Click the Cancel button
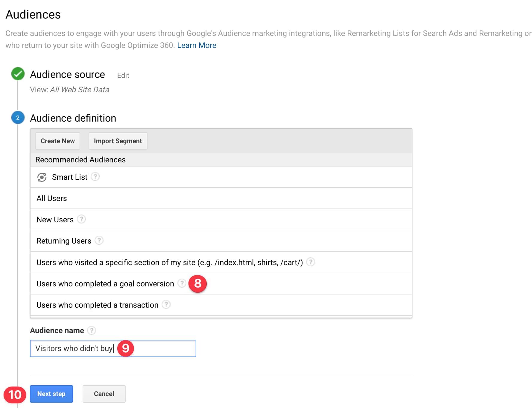The image size is (532, 417). (x=104, y=394)
